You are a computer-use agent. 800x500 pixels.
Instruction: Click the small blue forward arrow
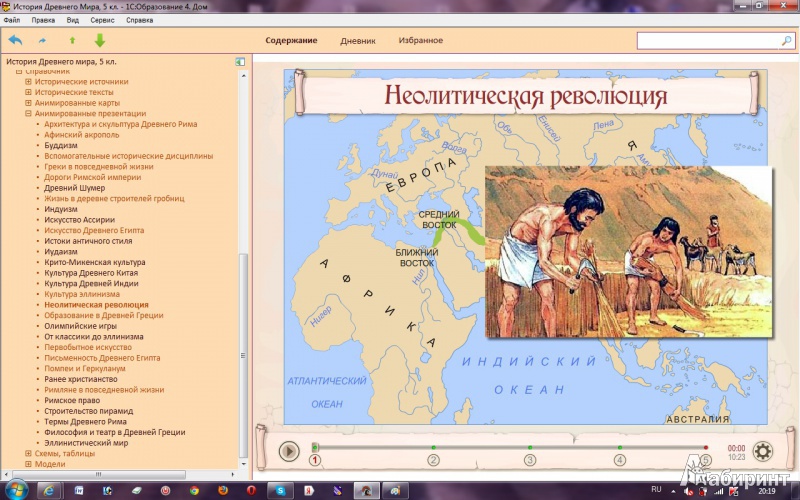click(42, 40)
